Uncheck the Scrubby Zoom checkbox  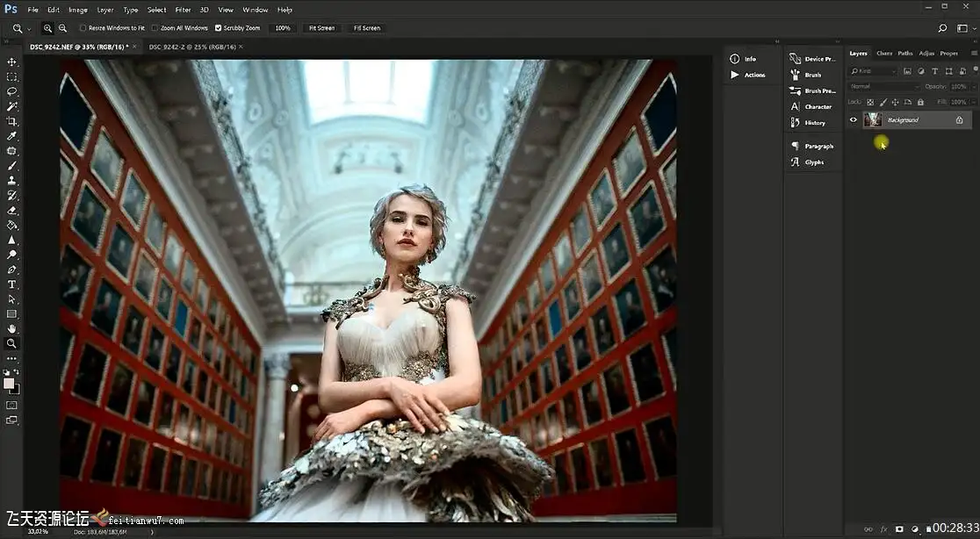pos(219,28)
